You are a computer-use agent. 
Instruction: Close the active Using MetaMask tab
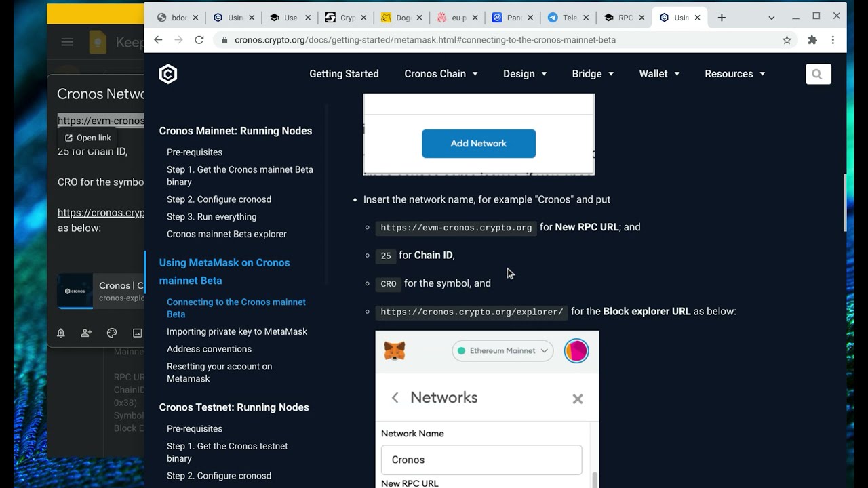pos(697,18)
